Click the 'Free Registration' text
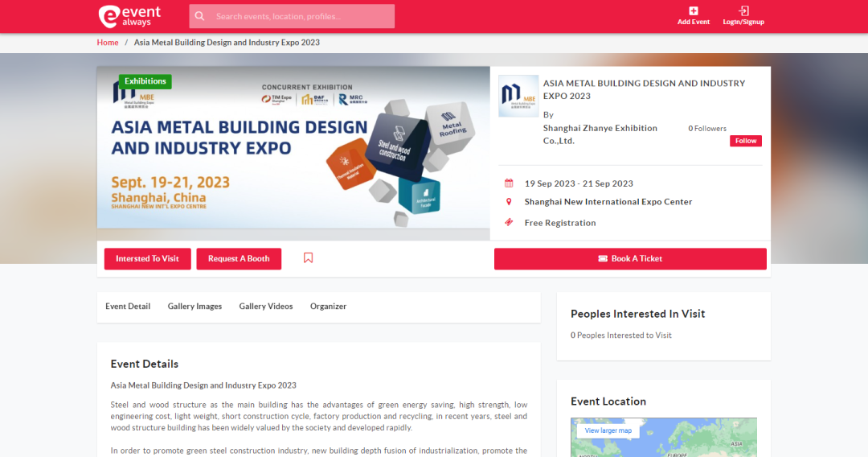The height and width of the screenshot is (457, 868). coord(560,223)
